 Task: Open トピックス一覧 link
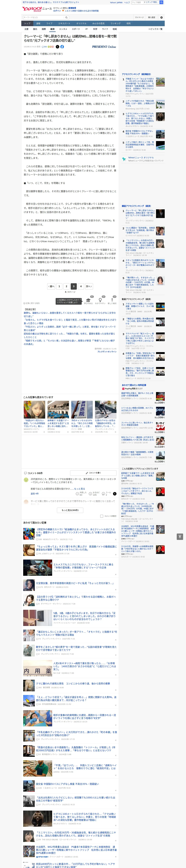155,29
